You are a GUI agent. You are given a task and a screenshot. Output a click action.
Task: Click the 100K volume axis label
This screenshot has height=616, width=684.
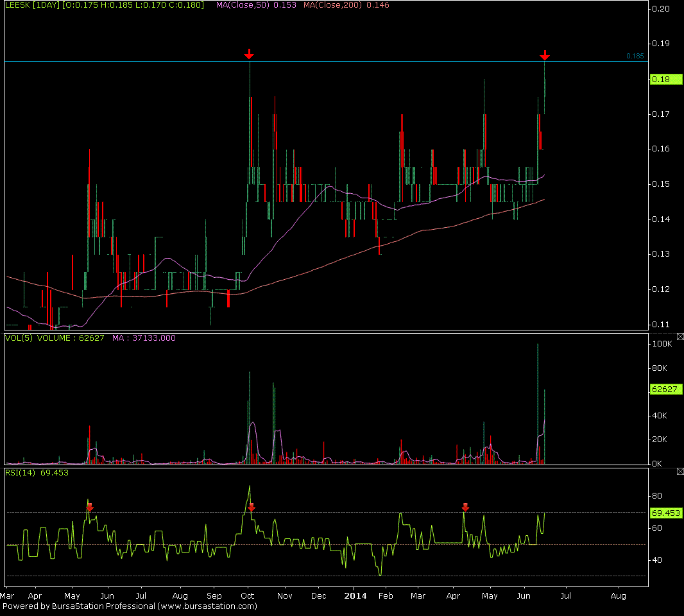662,344
